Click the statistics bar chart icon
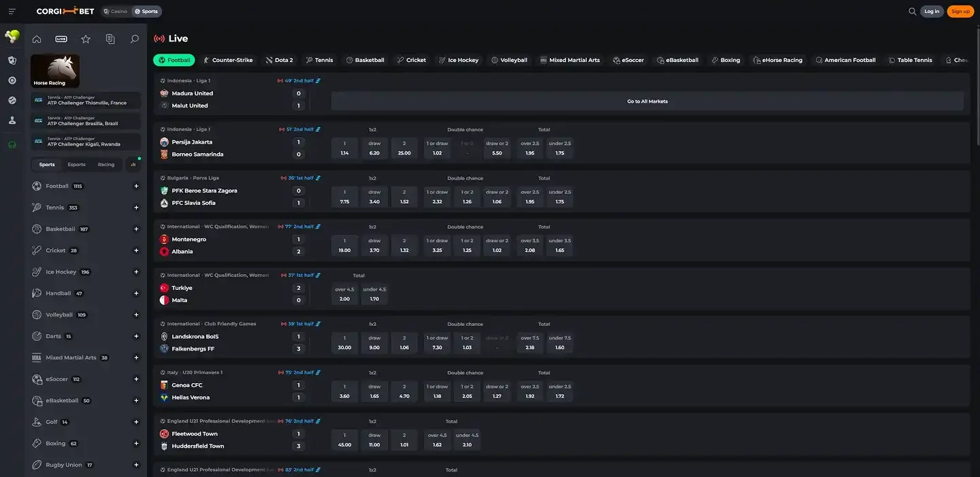This screenshot has width=980, height=477. click(x=133, y=164)
